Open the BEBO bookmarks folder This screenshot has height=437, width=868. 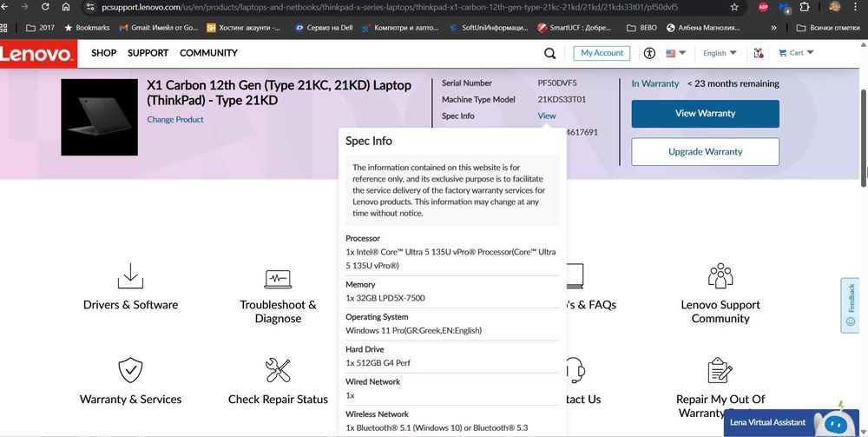642,27
